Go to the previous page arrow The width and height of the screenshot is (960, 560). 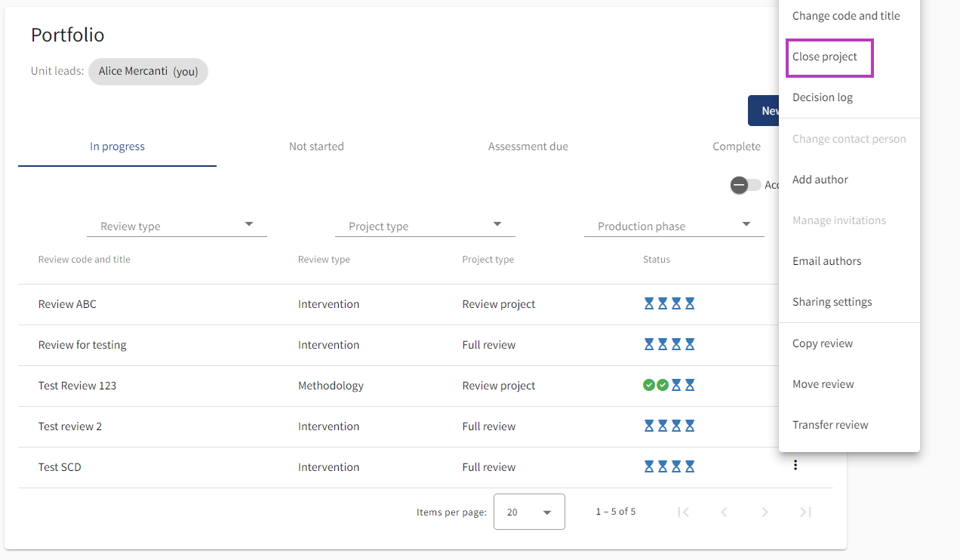[724, 512]
